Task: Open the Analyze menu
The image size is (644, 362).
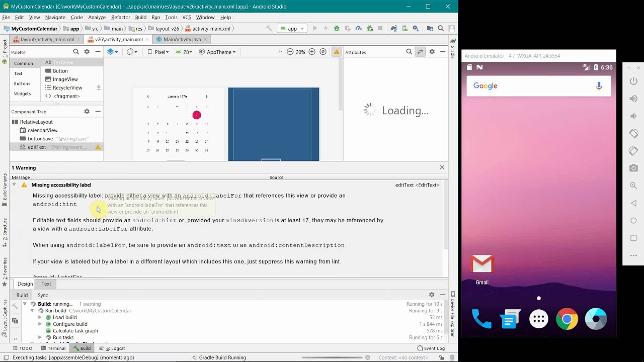Action: (97, 17)
